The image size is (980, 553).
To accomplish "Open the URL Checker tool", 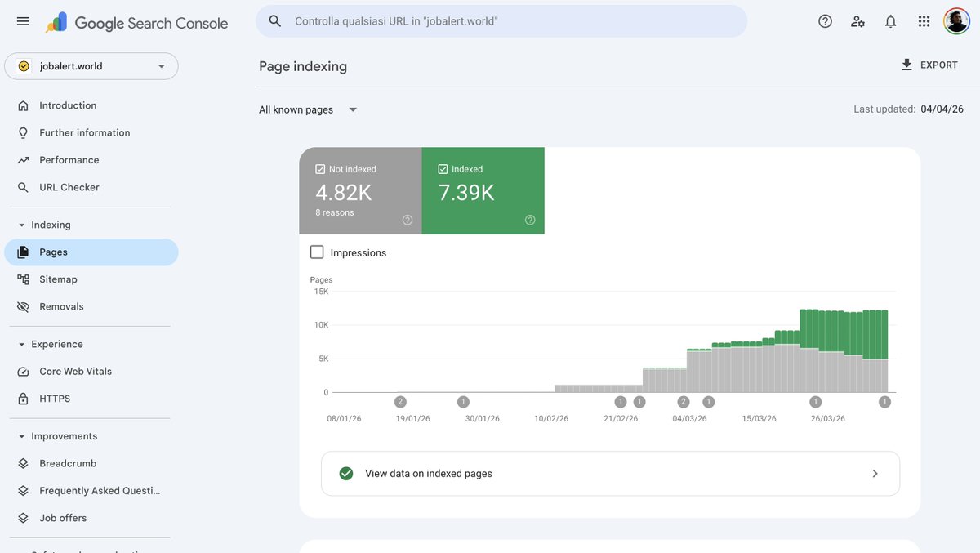I will [91, 187].
